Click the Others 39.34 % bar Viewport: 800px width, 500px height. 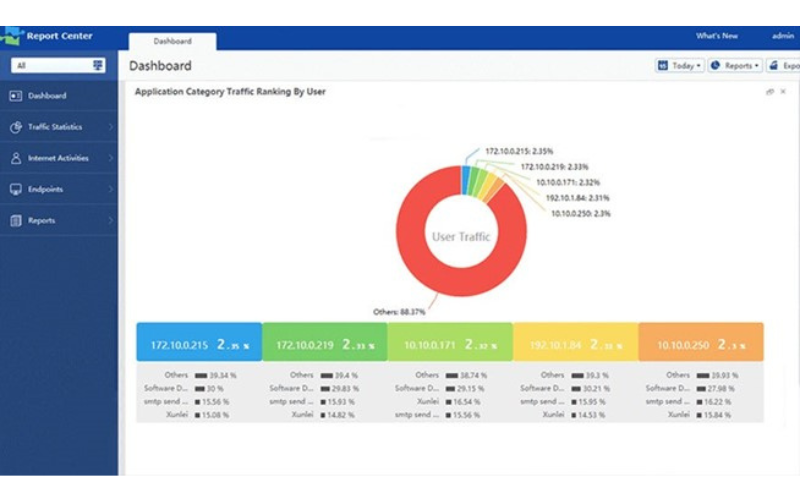pos(201,376)
